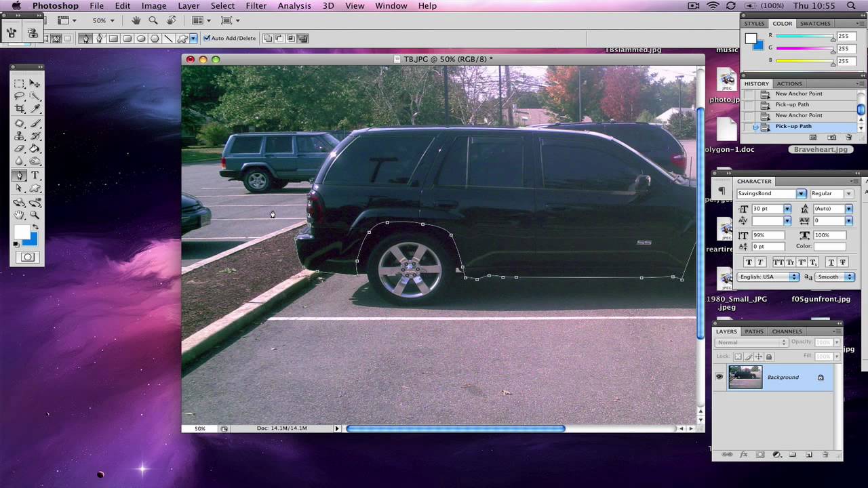This screenshot has width=868, height=488.
Task: Choose Freeform Pen in options bar
Action: tap(99, 39)
